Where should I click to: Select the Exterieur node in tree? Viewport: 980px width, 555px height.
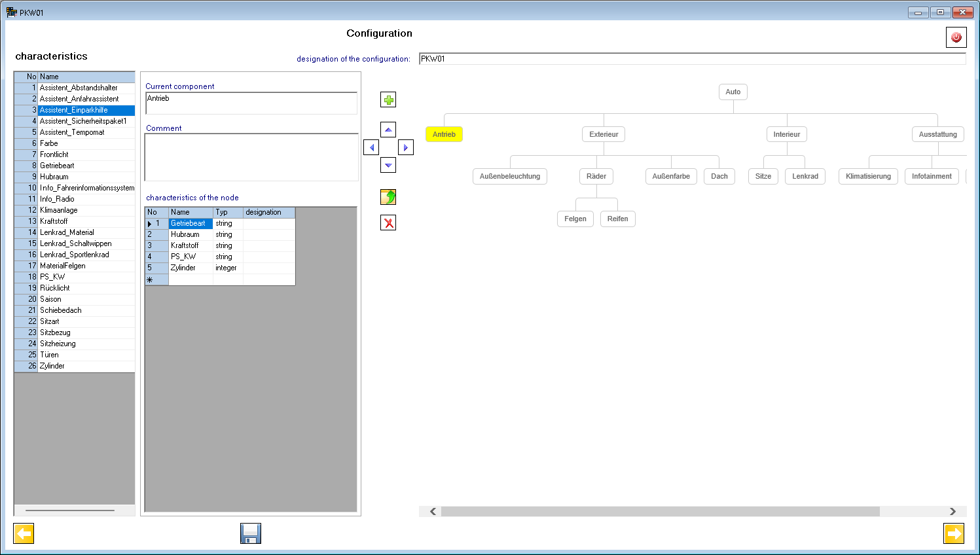tap(603, 134)
